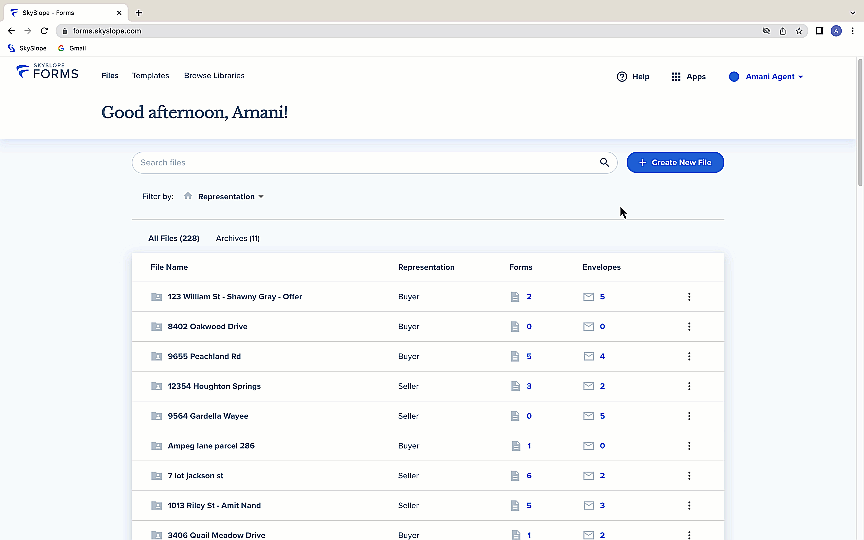Open three-dot menu for 1013 Riley St
This screenshot has width=864, height=540.
click(x=689, y=505)
